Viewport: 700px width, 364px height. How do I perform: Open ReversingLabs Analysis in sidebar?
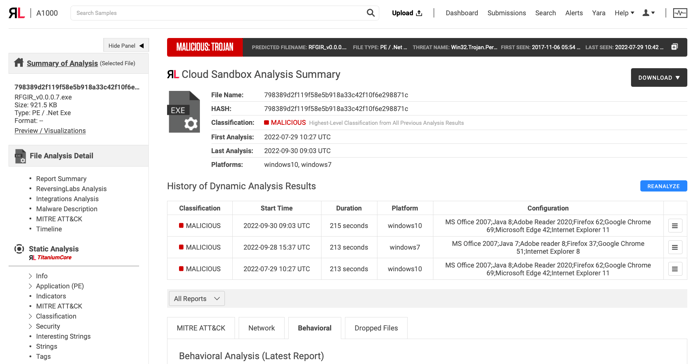point(71,189)
